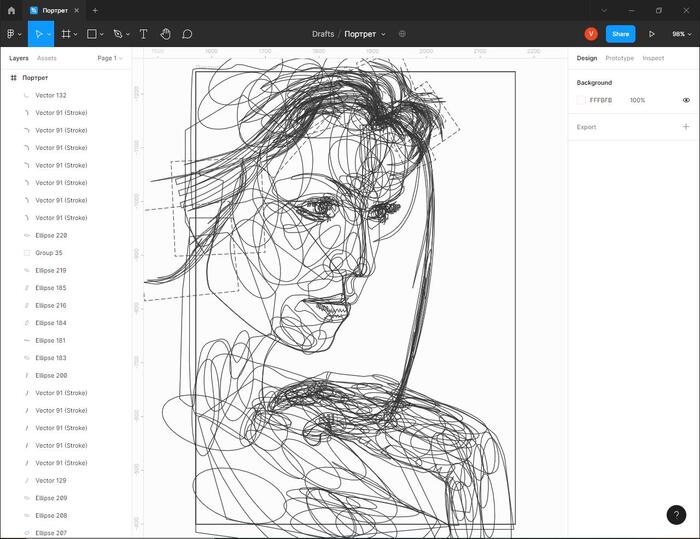The image size is (700, 539).
Task: Toggle Background color visibility eye
Action: 686,100
